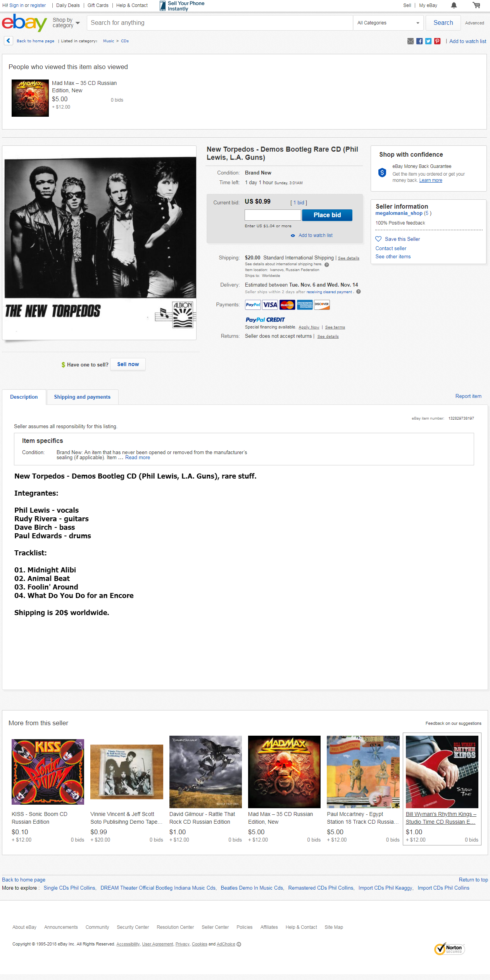This screenshot has width=490, height=980.
Task: Toggle Save this Seller heart
Action: pos(378,239)
